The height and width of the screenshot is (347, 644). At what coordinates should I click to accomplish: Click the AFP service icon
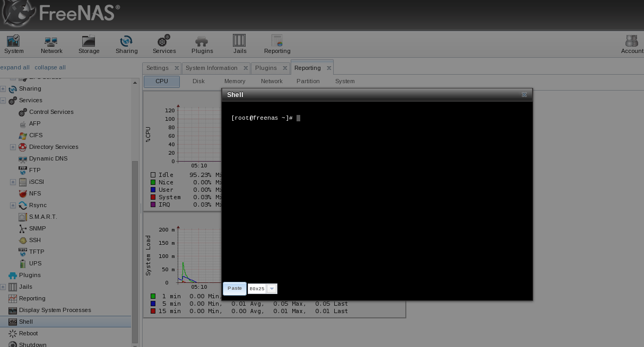click(23, 123)
